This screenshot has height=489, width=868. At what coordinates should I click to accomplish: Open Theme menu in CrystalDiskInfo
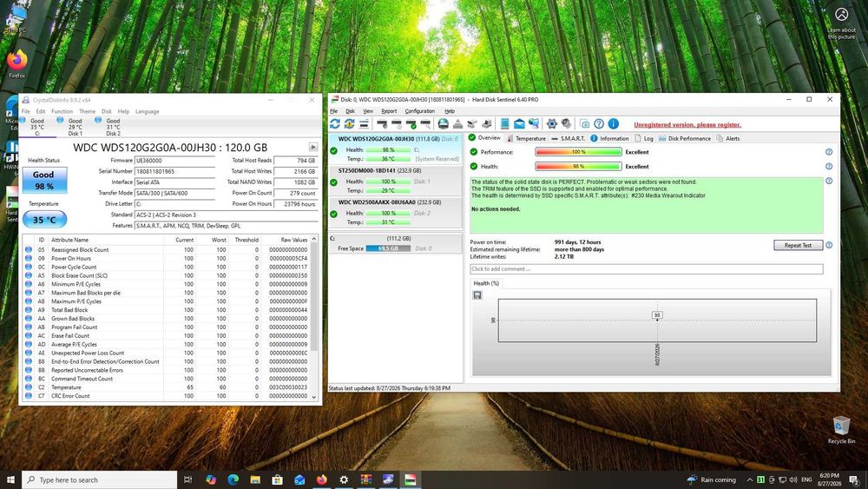point(87,111)
